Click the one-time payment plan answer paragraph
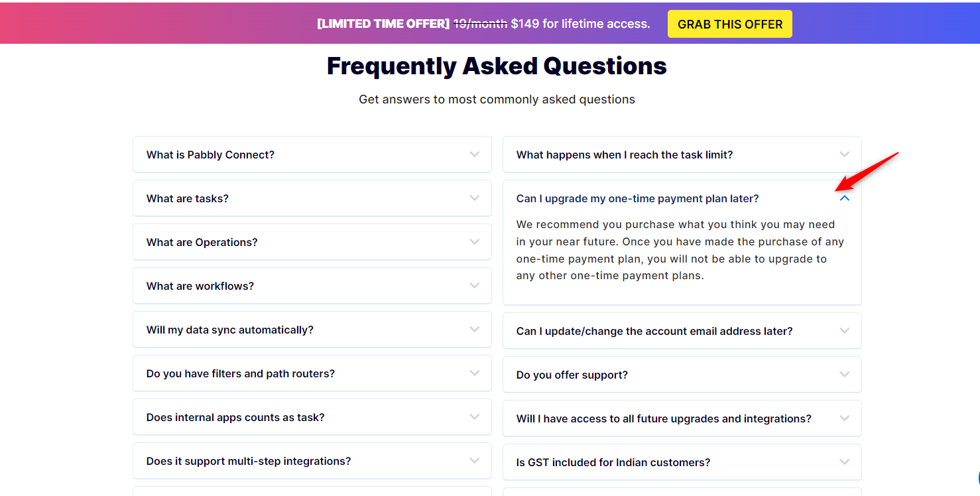Screen dimensions: 980x496 [680, 250]
